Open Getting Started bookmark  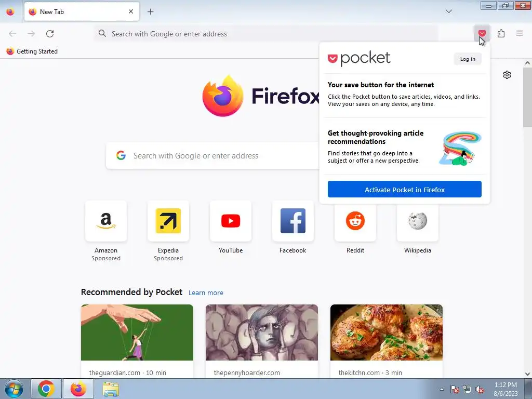point(32,51)
